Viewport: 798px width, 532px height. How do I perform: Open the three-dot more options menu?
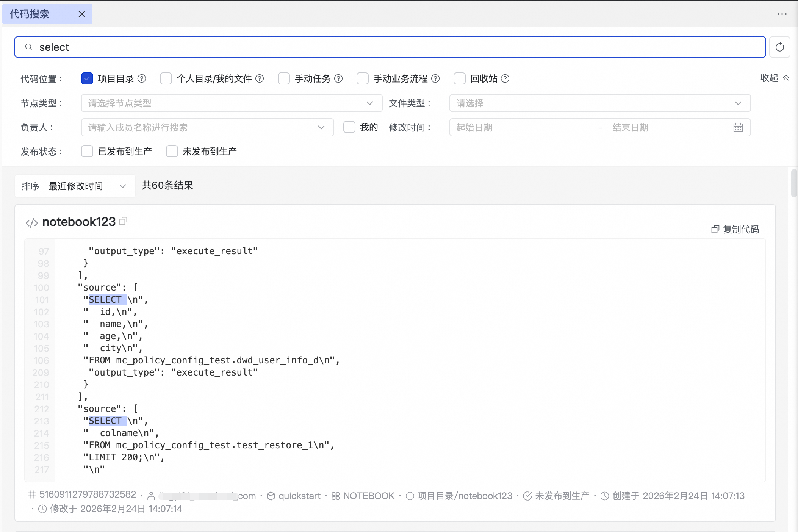(782, 14)
